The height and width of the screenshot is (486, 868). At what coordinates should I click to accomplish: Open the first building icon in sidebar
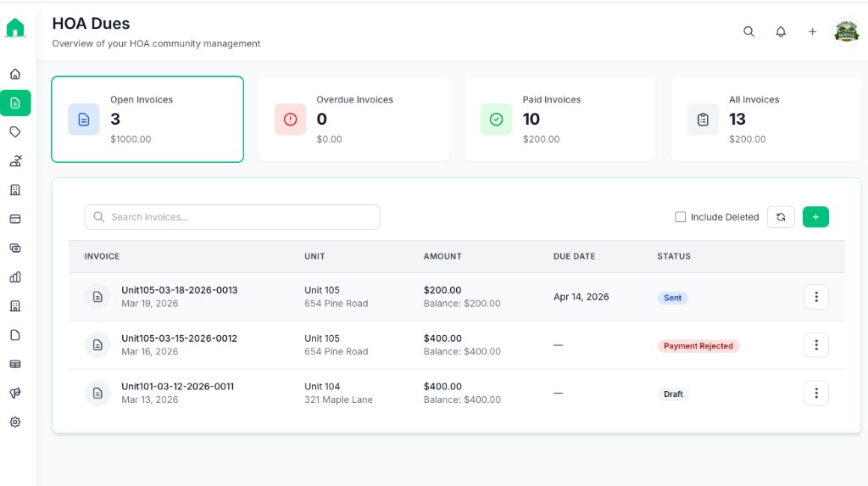pos(15,190)
